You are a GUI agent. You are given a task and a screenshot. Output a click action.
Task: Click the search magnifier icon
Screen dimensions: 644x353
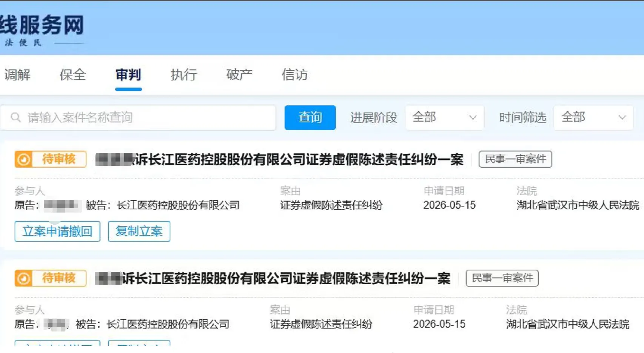point(16,117)
